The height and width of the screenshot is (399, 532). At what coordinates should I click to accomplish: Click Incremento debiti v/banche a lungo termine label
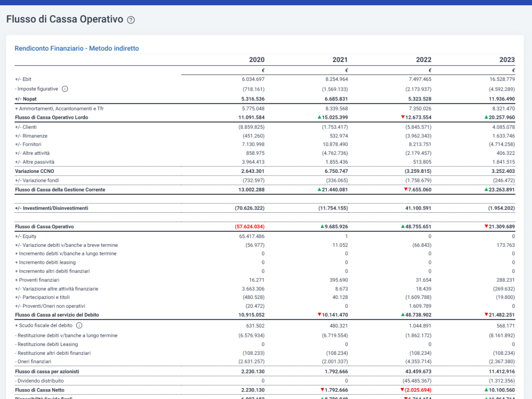[x=66, y=254]
